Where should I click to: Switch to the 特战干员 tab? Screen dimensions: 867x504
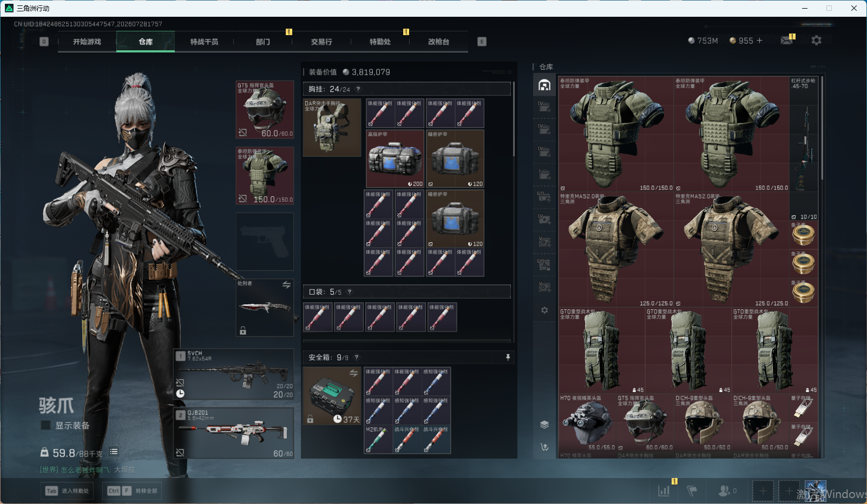point(204,42)
